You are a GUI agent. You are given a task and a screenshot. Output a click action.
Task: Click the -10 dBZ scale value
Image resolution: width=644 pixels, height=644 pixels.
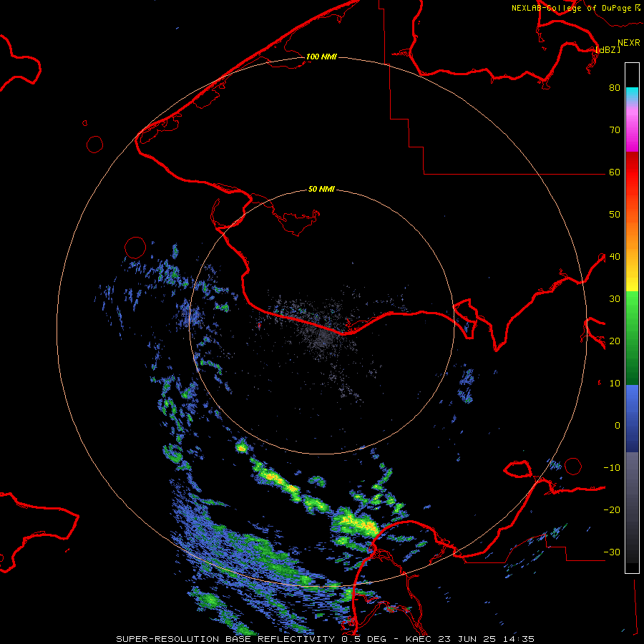point(612,468)
